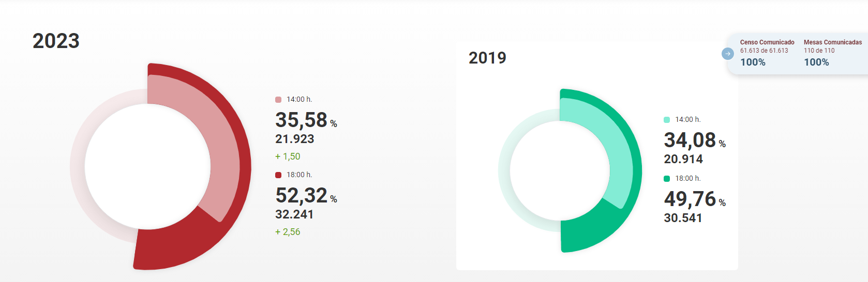Screen dimensions: 868x282
Task: Click the 2023 year heading
Action: coord(56,41)
